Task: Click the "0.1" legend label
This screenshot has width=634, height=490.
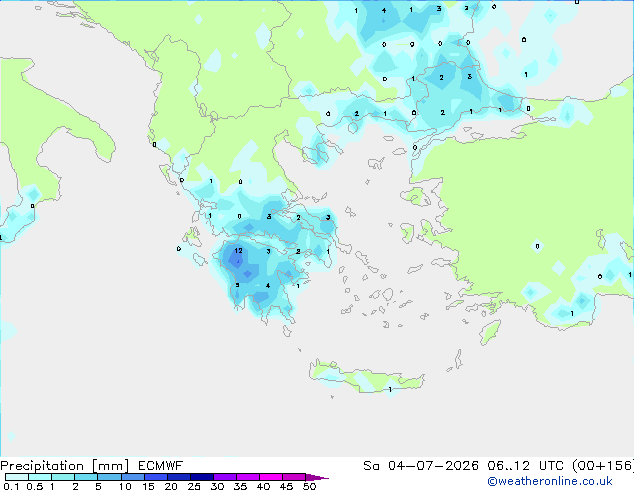Action: point(11,486)
